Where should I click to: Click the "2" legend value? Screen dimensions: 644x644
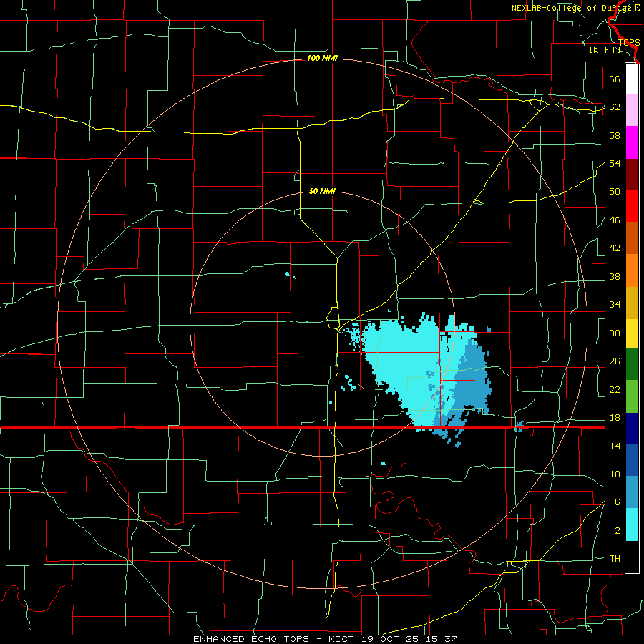(618, 531)
